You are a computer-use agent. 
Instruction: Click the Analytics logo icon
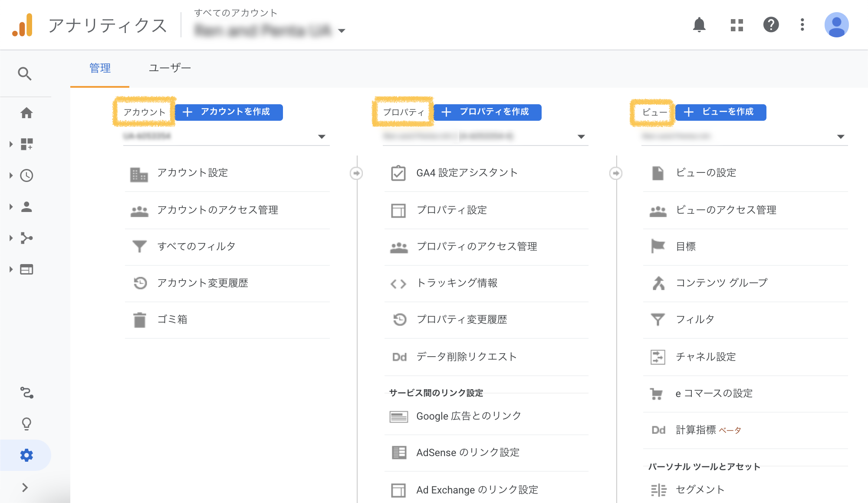[23, 25]
